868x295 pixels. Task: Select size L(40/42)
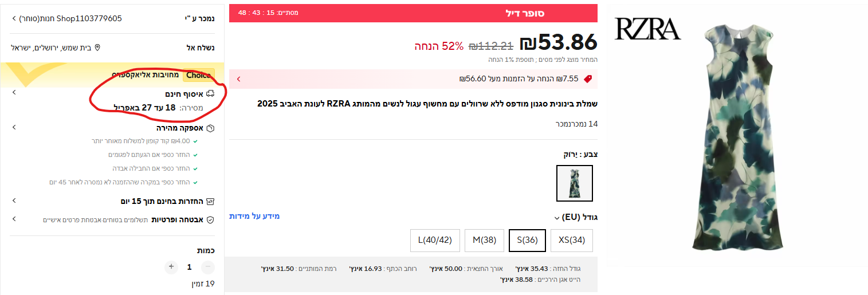tap(435, 240)
